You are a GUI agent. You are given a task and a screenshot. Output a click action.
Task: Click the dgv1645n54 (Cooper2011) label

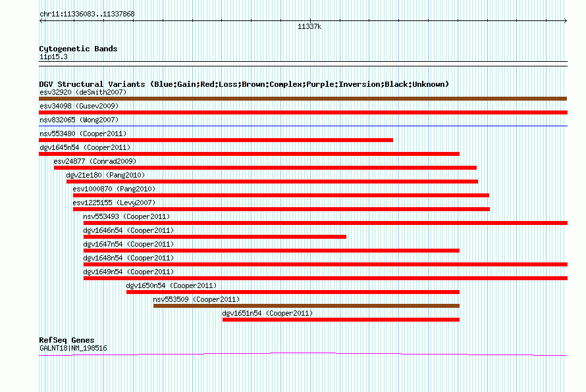(85, 147)
